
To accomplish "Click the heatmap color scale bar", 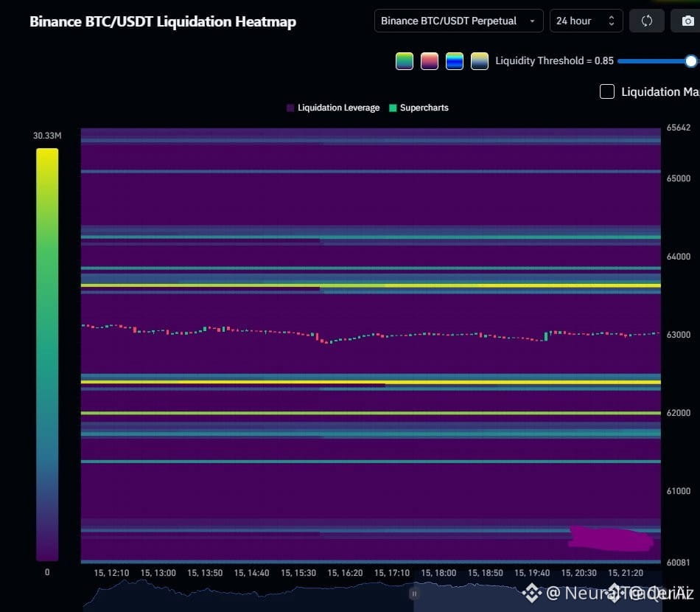I will pos(47,355).
